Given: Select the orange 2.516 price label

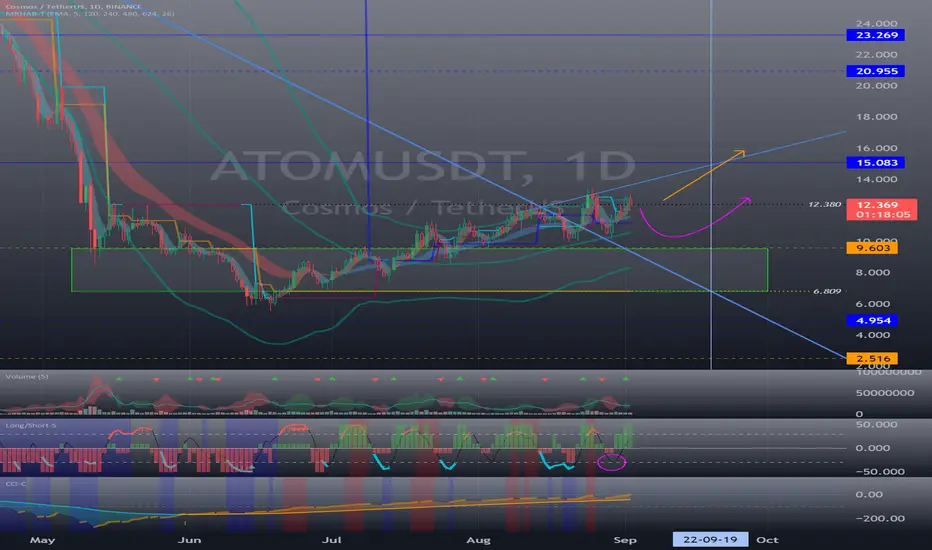Looking at the screenshot, I should (x=872, y=359).
